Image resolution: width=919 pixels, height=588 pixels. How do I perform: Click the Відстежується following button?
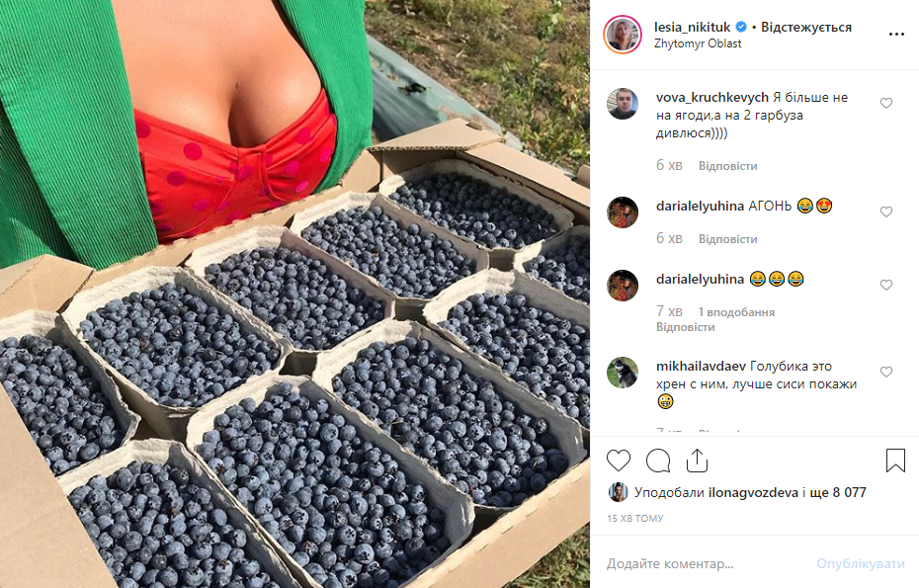pyautogui.click(x=806, y=27)
